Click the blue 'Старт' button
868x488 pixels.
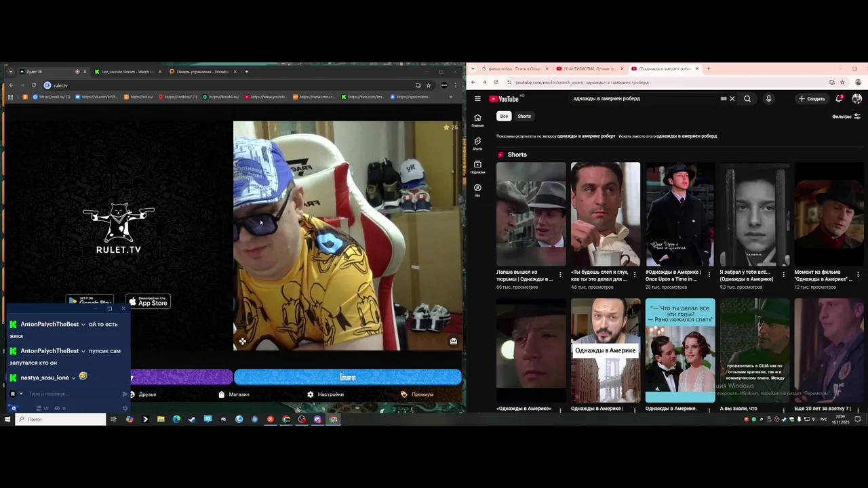click(x=347, y=377)
